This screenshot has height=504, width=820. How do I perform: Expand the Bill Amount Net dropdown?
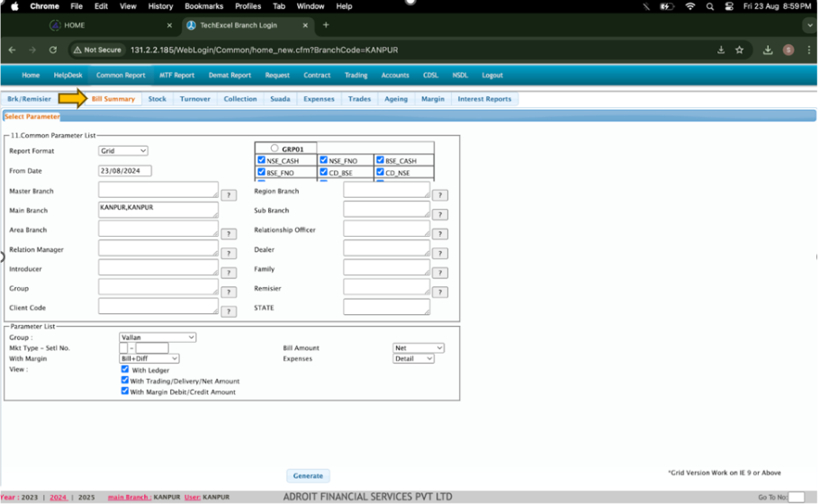point(419,348)
